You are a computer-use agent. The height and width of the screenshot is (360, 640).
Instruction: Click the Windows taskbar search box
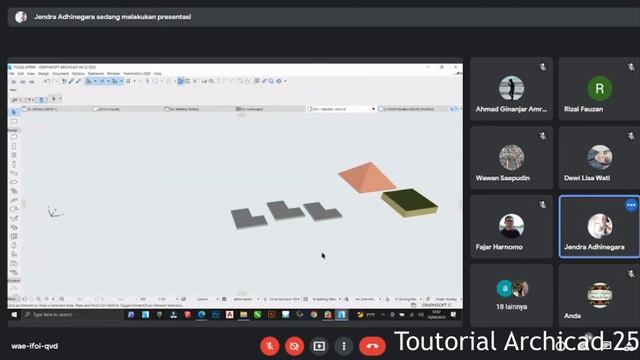[72, 315]
